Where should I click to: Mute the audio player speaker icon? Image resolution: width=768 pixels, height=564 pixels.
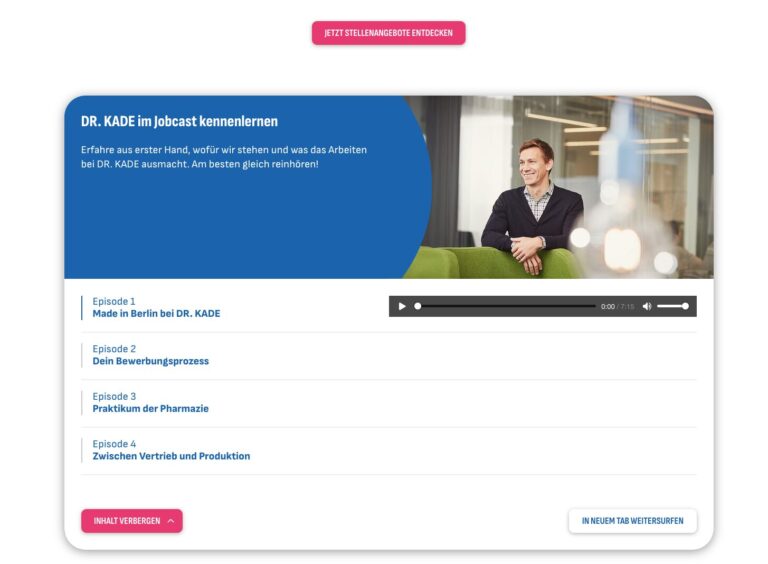pos(647,306)
